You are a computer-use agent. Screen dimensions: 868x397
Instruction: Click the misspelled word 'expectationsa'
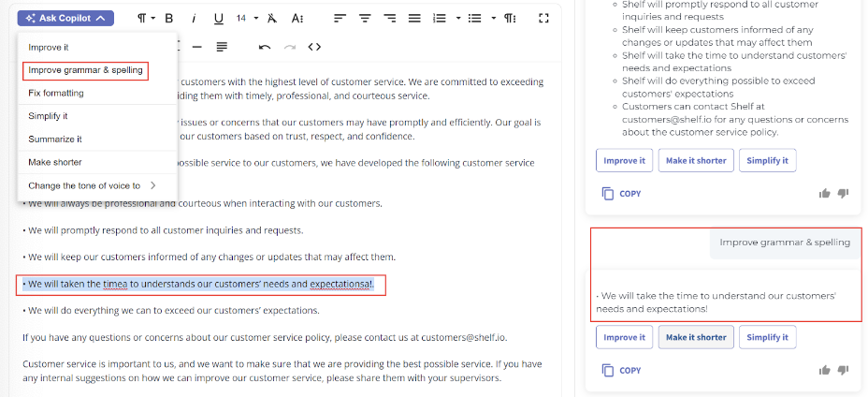click(x=340, y=285)
